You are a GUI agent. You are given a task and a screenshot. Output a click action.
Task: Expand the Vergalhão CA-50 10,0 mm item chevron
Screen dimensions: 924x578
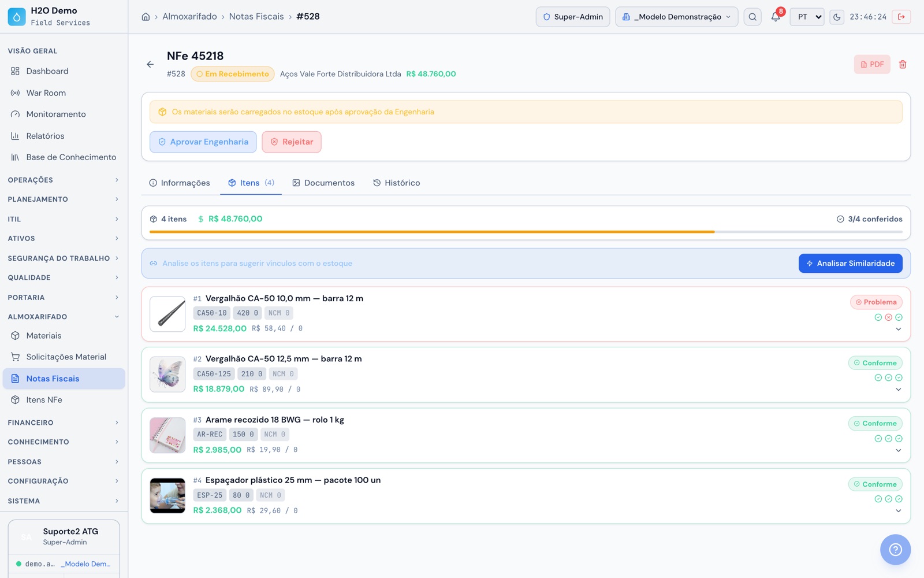pyautogui.click(x=899, y=329)
